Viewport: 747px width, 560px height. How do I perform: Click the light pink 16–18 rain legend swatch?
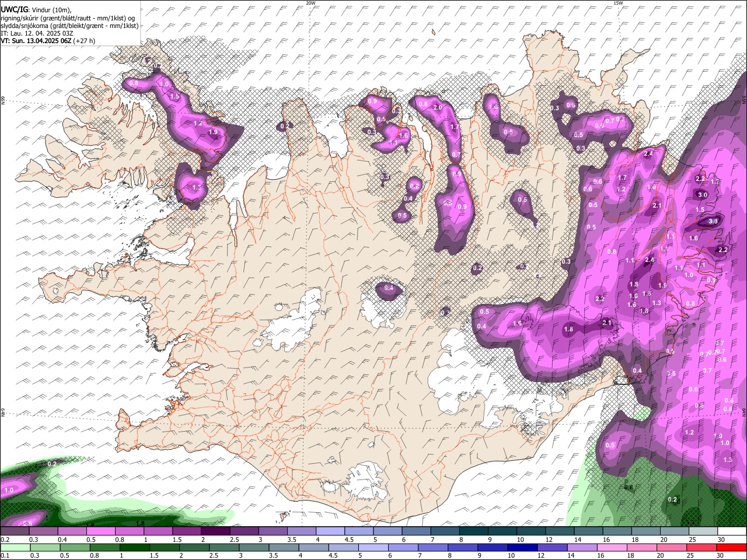(613, 547)
